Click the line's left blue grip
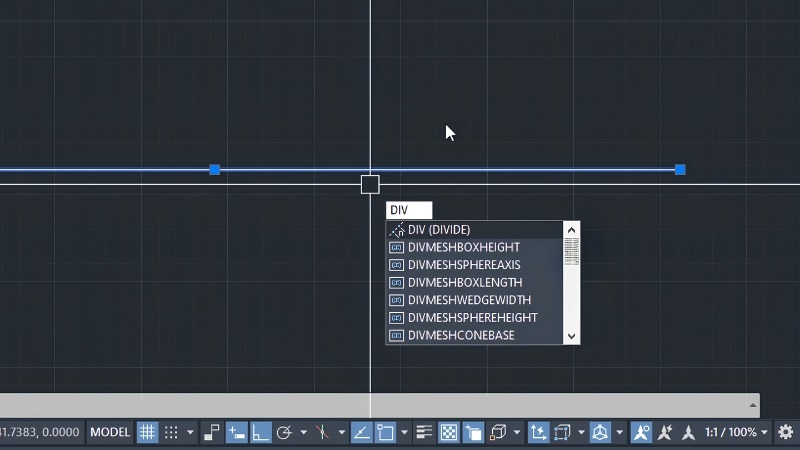Viewport: 800px width, 450px height. (x=215, y=169)
